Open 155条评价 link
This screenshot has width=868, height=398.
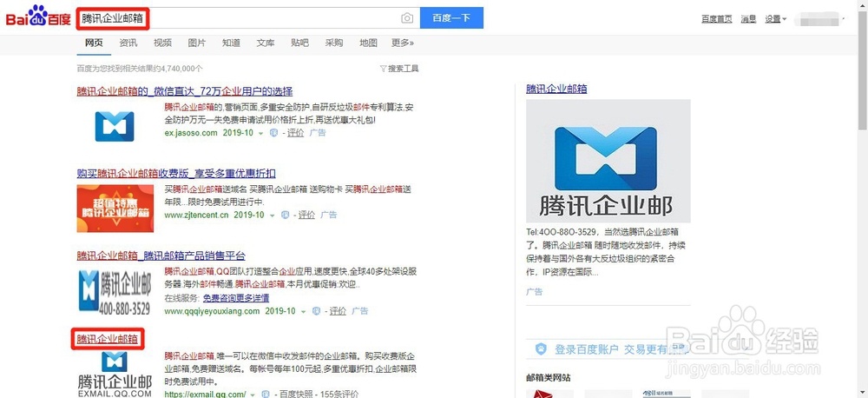coord(340,395)
